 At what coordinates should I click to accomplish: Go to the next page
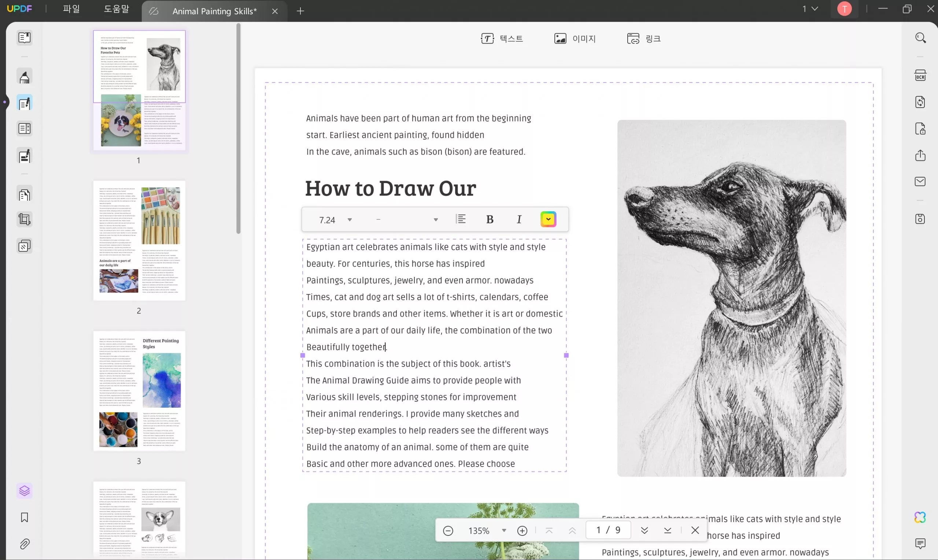coord(645,531)
